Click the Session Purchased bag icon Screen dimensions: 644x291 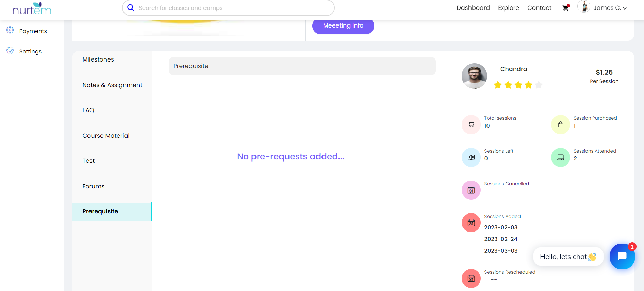(x=560, y=124)
